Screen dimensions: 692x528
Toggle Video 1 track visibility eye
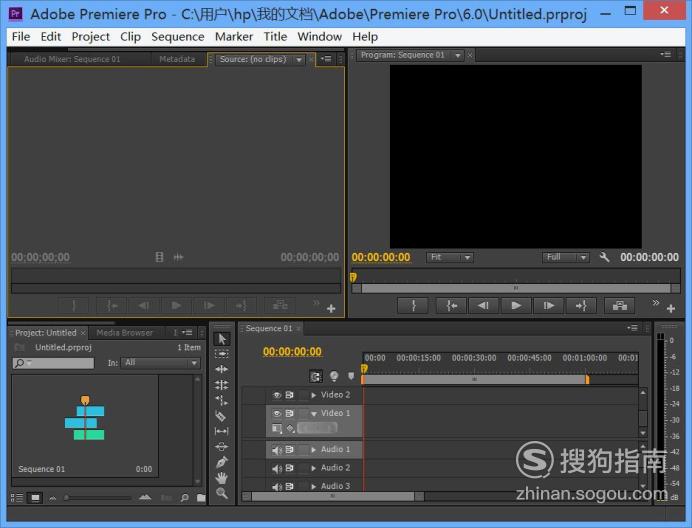[277, 414]
